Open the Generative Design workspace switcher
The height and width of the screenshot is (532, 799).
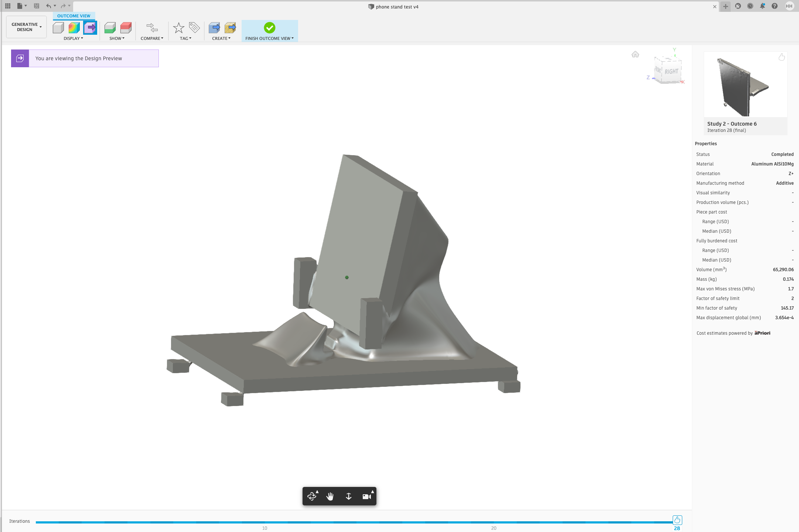pyautogui.click(x=26, y=27)
